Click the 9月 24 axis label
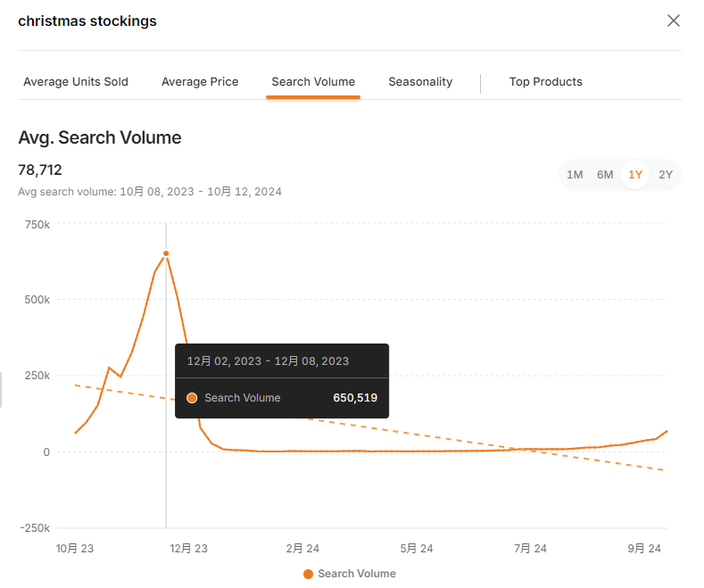The height and width of the screenshot is (588, 704). pos(644,549)
